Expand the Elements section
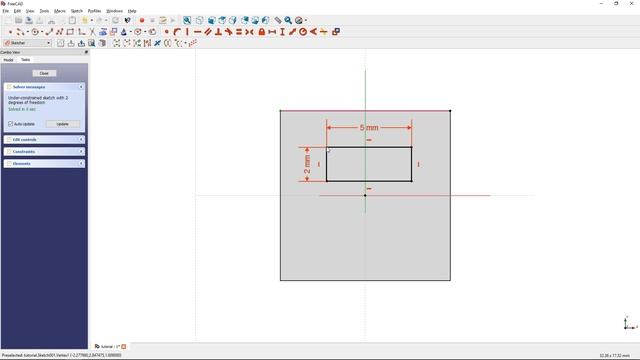640x360 pixels. (x=81, y=164)
